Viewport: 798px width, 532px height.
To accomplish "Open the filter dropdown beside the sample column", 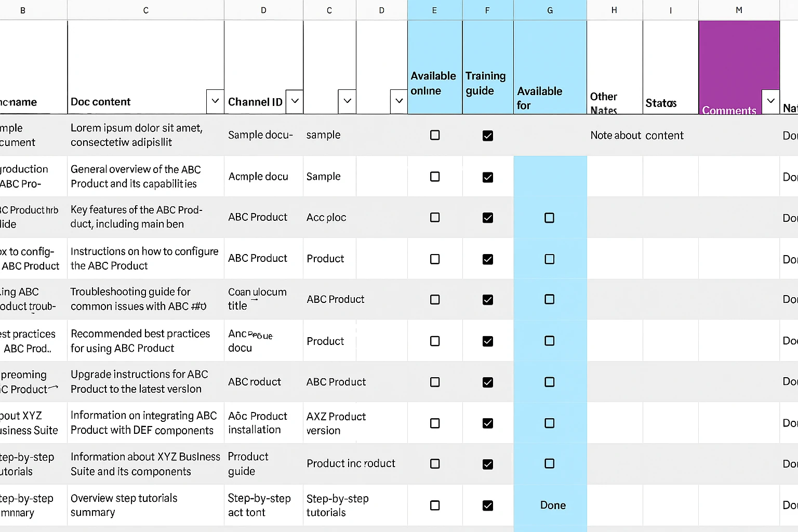I will [x=347, y=101].
